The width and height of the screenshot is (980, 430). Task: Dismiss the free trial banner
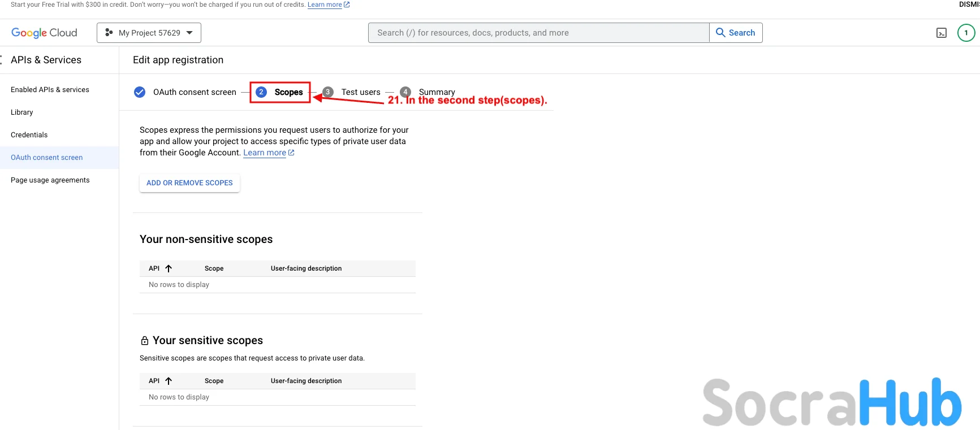coord(969,5)
